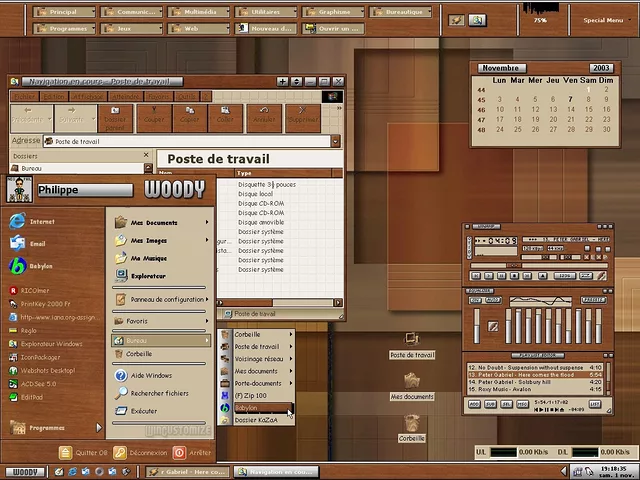Screen dimensions: 640x480
Task: Expand the Adresse bar dropdown
Action: pos(335,142)
